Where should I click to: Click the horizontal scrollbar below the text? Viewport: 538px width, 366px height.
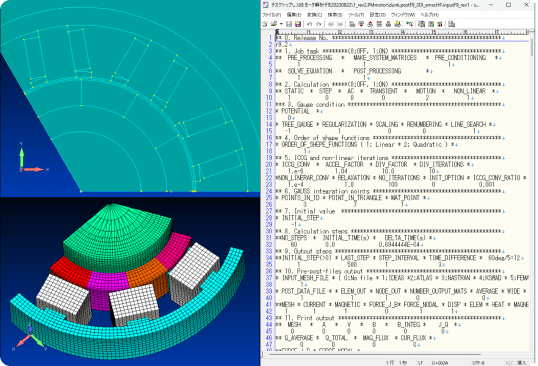click(395, 354)
